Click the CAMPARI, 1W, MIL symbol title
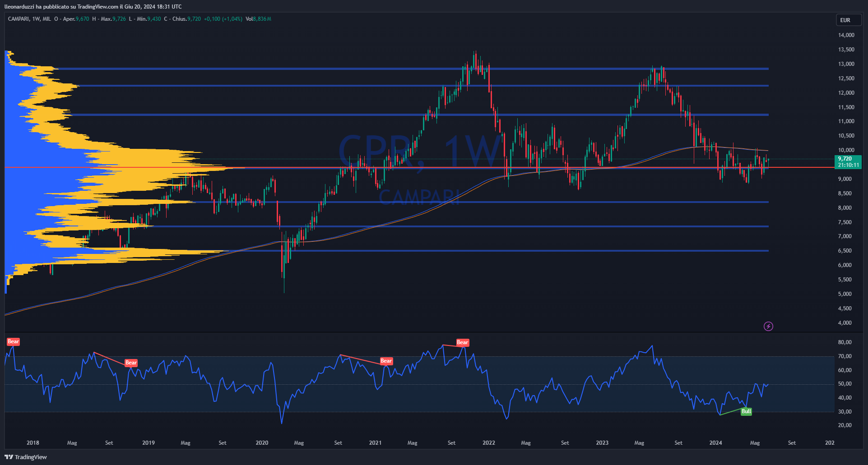The width and height of the screenshot is (868, 465). point(29,19)
